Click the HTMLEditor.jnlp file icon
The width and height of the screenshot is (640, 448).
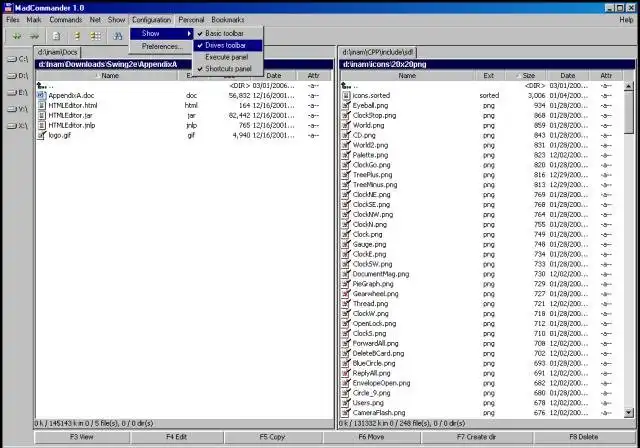41,125
